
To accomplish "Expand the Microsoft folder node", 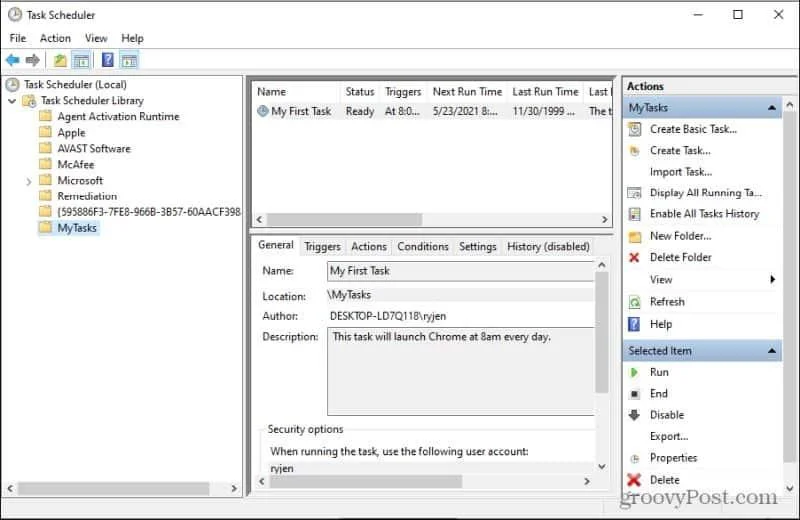I will pos(29,181).
